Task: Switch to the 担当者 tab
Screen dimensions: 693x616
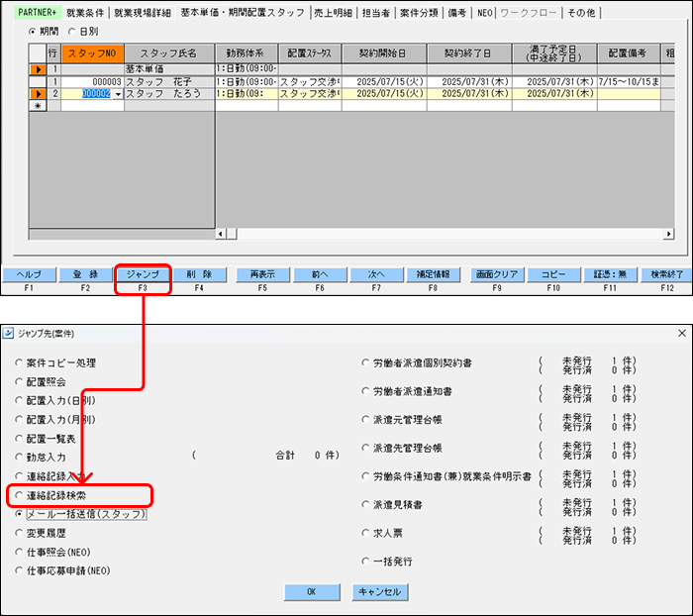Action: pyautogui.click(x=375, y=13)
